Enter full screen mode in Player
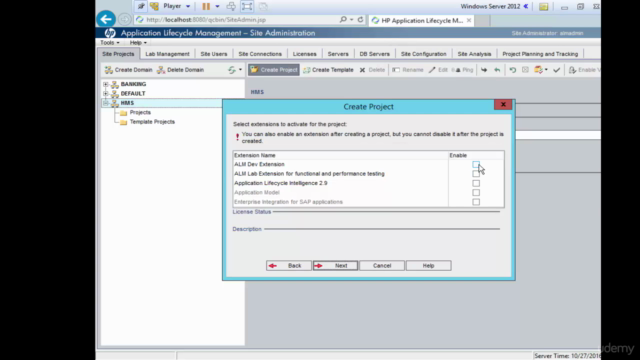This screenshot has height=360, width=640. (x=247, y=6)
